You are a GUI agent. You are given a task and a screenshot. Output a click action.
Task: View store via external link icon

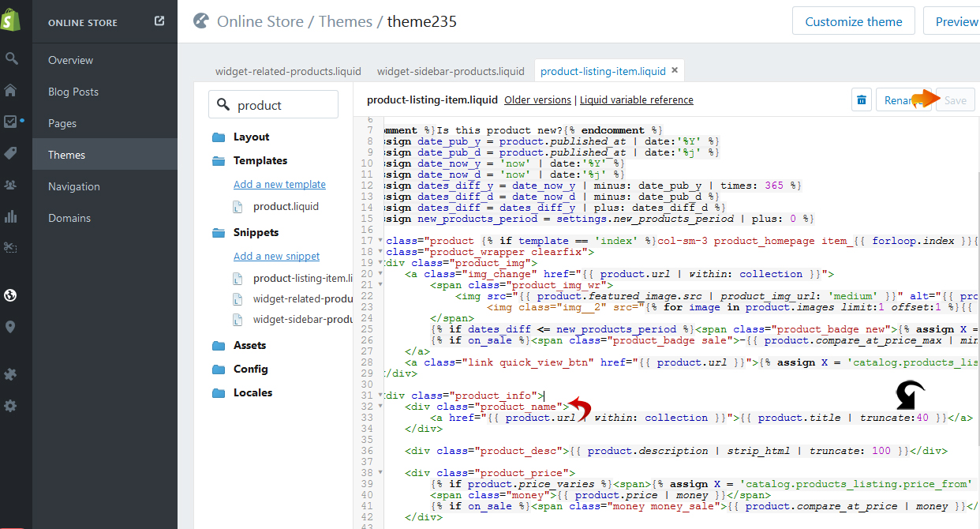159,21
